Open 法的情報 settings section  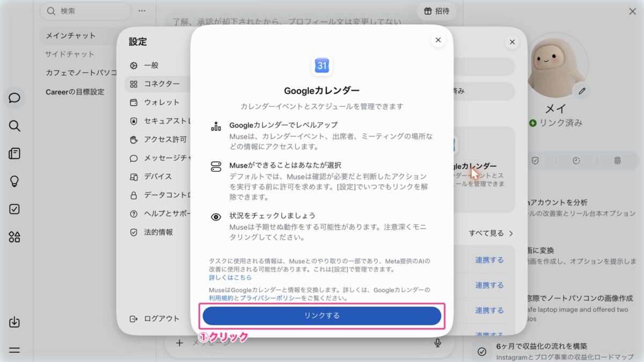(x=158, y=232)
